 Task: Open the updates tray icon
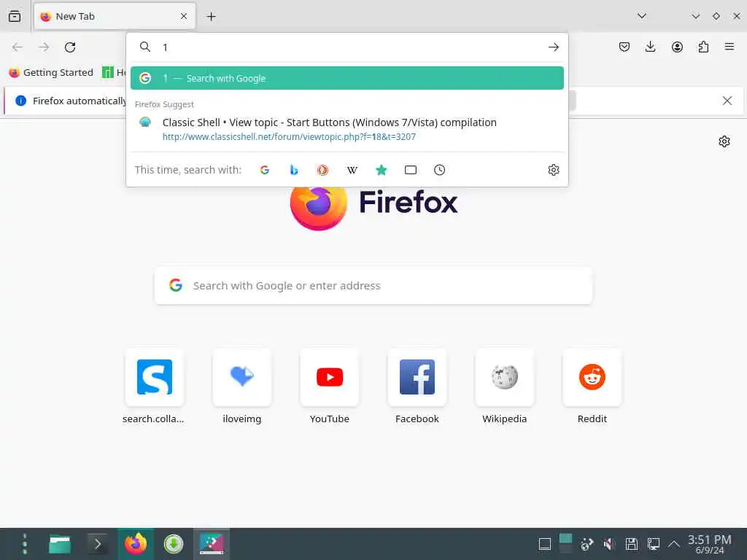(x=587, y=544)
